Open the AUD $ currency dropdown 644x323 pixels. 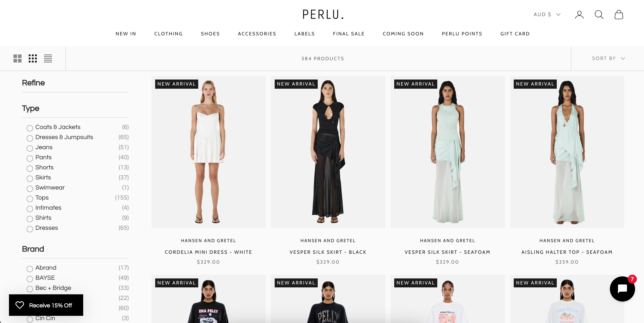[547, 15]
